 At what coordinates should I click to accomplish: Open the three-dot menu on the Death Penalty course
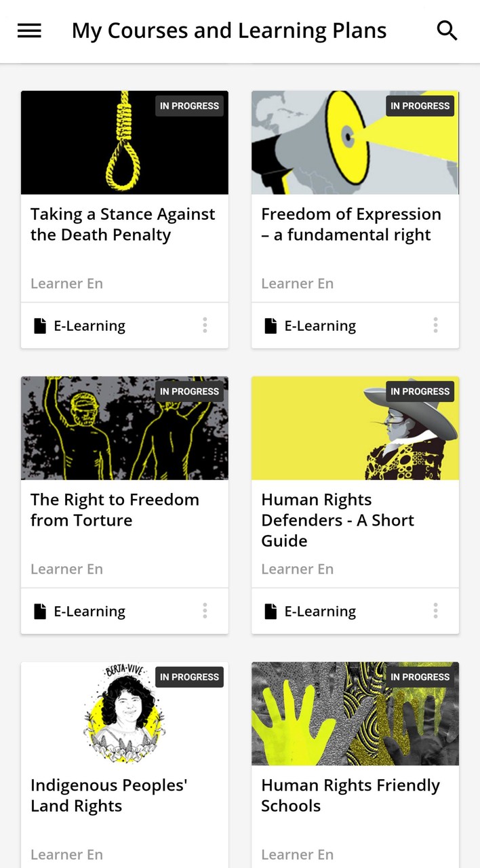[205, 325]
